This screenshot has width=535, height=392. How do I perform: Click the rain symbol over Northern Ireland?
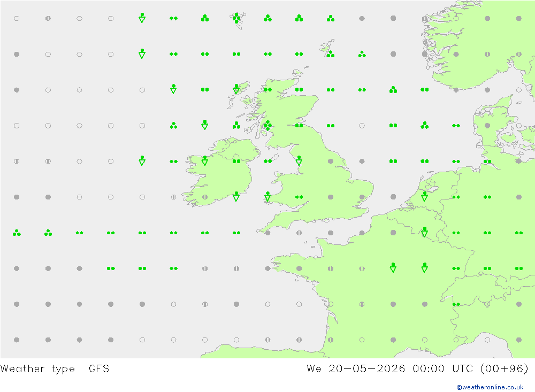pyautogui.click(x=236, y=161)
